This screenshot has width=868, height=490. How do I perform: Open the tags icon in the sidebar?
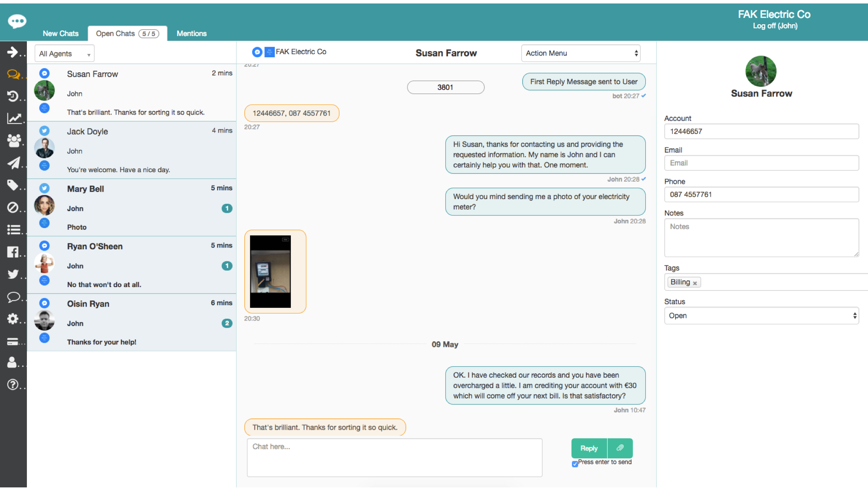pyautogui.click(x=13, y=185)
